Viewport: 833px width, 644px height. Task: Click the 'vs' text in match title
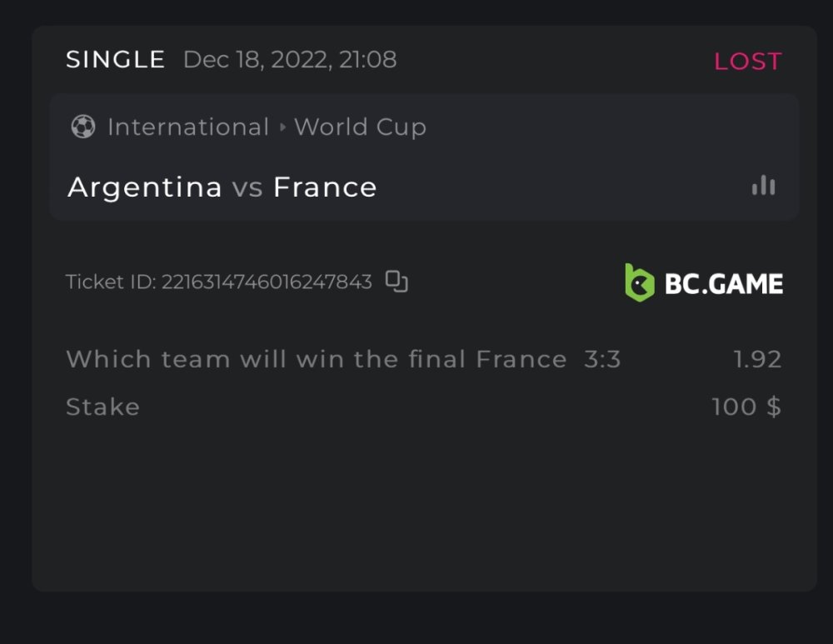pyautogui.click(x=247, y=187)
